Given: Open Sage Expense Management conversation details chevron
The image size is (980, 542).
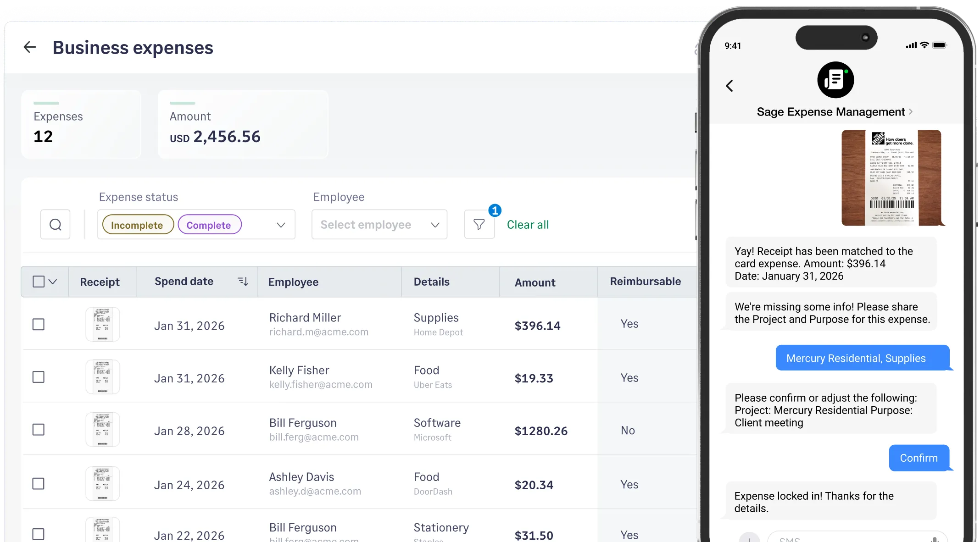Looking at the screenshot, I should [911, 111].
